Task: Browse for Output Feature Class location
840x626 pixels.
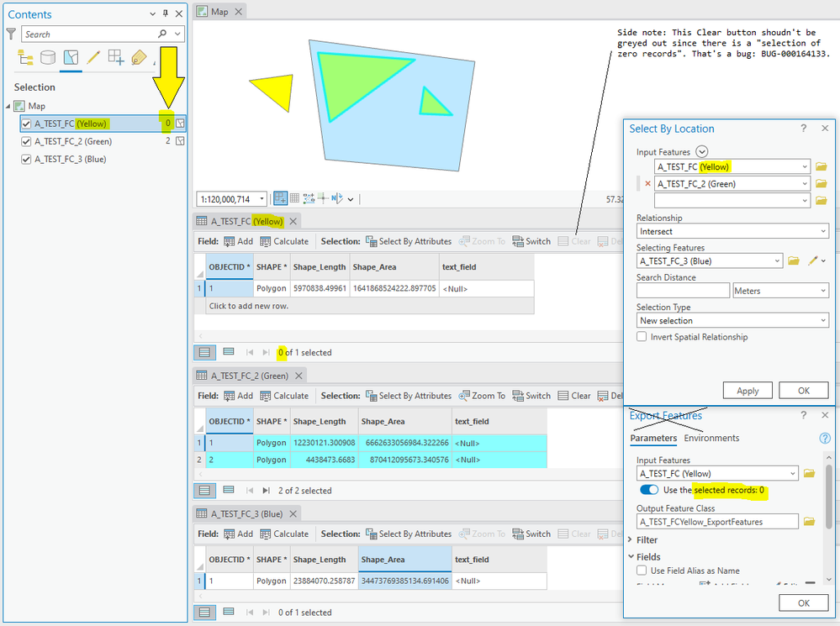Action: (x=809, y=522)
